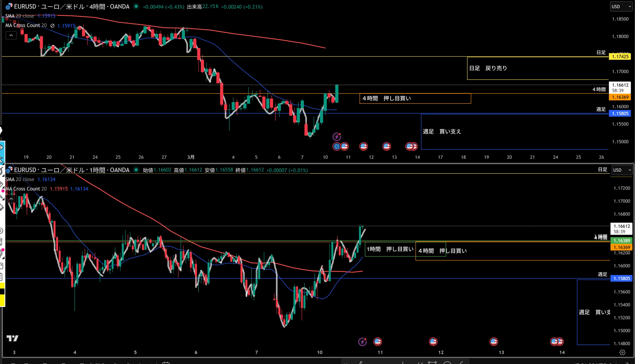Open USD currency dropdown on 1-hour chart
The image size is (635, 364).
pyautogui.click(x=622, y=170)
